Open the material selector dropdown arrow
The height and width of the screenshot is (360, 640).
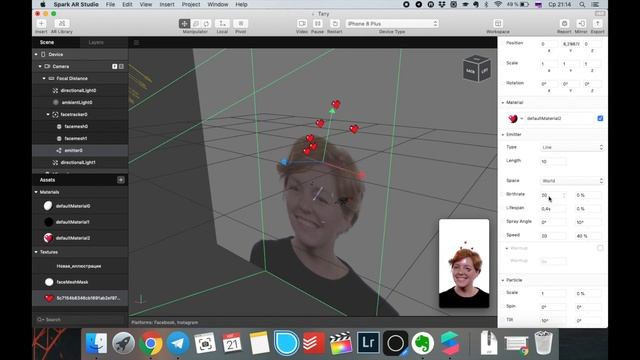522,118
